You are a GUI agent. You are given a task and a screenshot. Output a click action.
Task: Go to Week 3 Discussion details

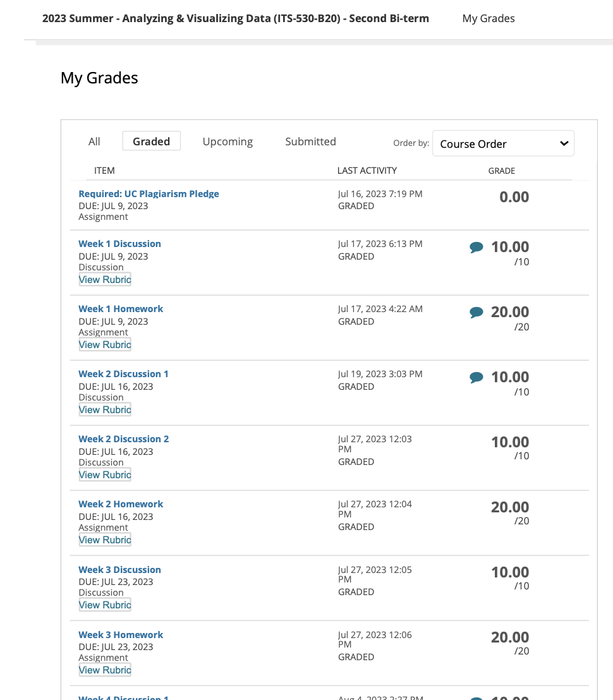click(x=119, y=570)
